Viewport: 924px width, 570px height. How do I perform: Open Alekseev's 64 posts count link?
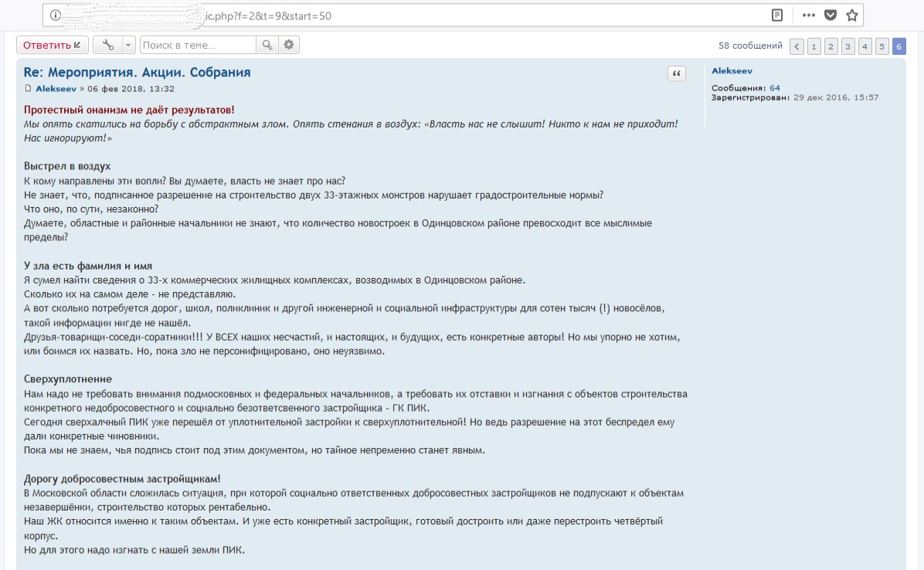pyautogui.click(x=774, y=88)
